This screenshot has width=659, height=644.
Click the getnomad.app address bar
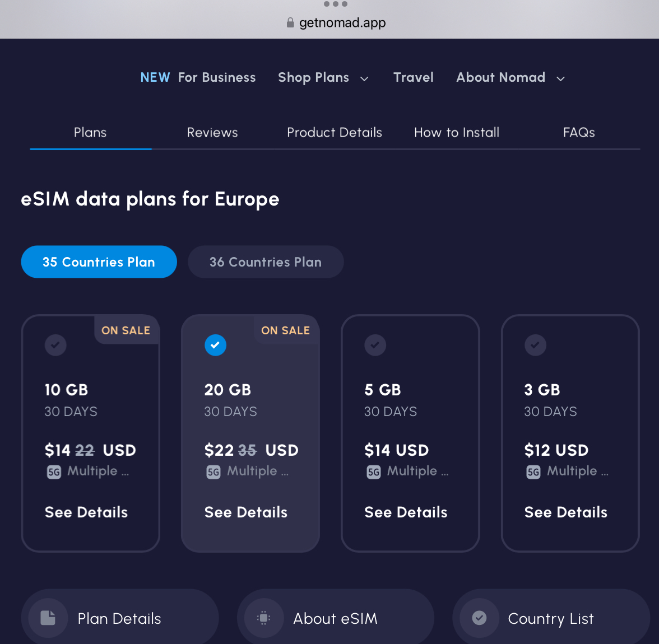pos(342,23)
